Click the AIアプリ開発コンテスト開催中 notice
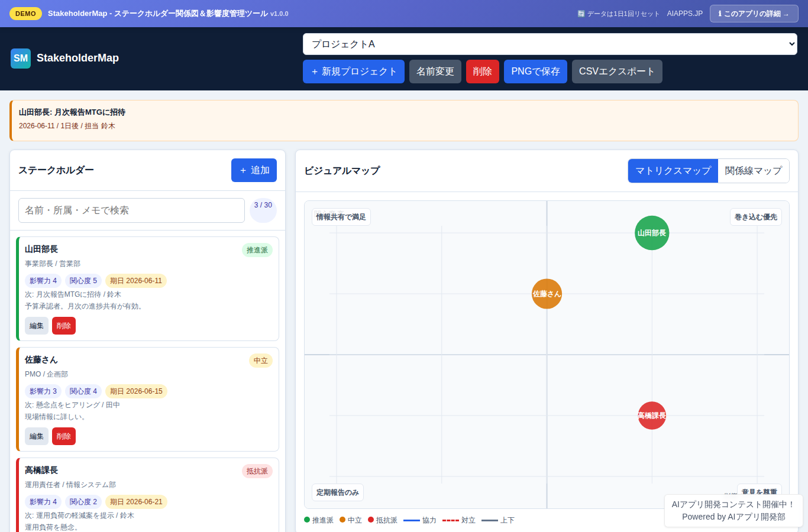 pos(733,511)
